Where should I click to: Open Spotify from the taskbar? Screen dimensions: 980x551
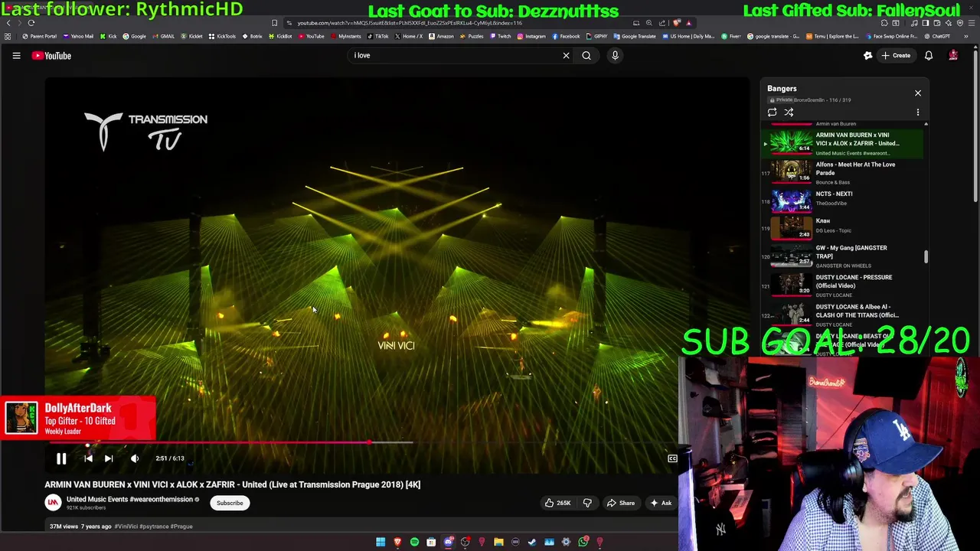click(x=414, y=542)
